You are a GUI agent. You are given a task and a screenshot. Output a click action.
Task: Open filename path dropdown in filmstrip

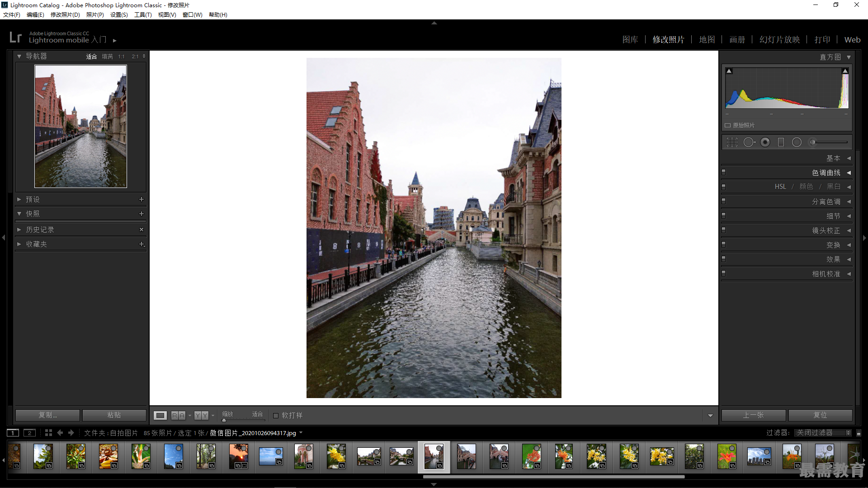coord(301,433)
